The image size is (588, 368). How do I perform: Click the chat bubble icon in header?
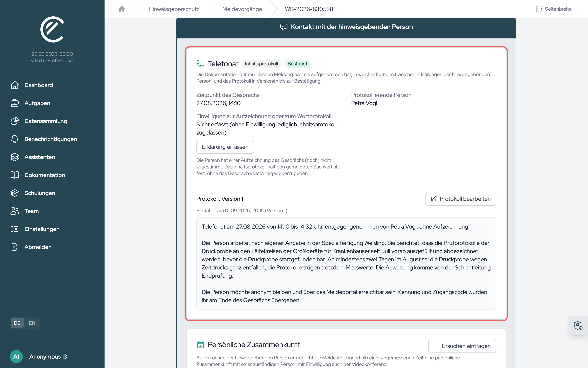(x=284, y=27)
